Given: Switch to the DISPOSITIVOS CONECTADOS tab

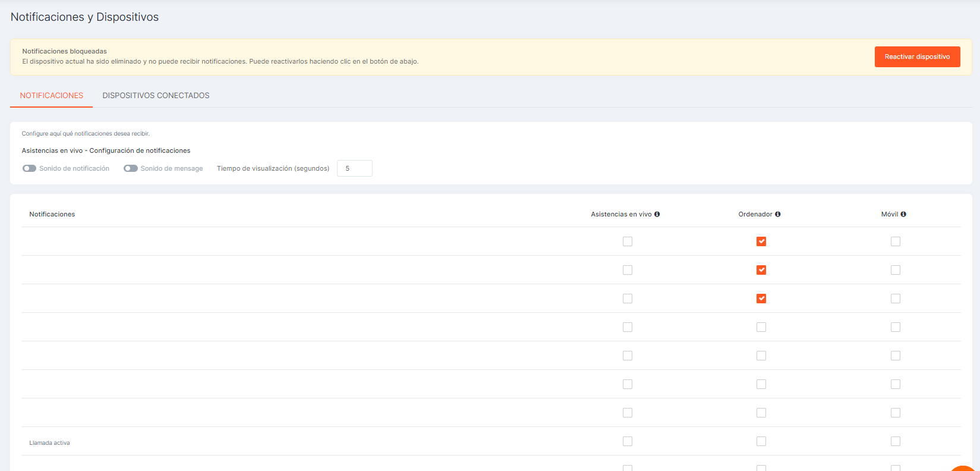Looking at the screenshot, I should pyautogui.click(x=156, y=96).
